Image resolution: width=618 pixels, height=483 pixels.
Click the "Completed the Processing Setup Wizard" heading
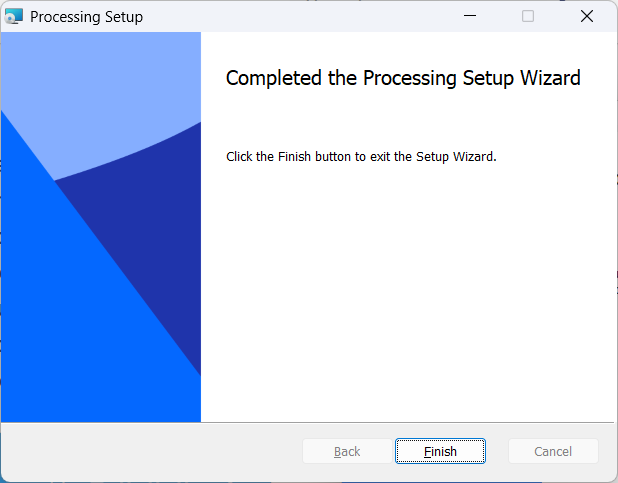tap(403, 78)
